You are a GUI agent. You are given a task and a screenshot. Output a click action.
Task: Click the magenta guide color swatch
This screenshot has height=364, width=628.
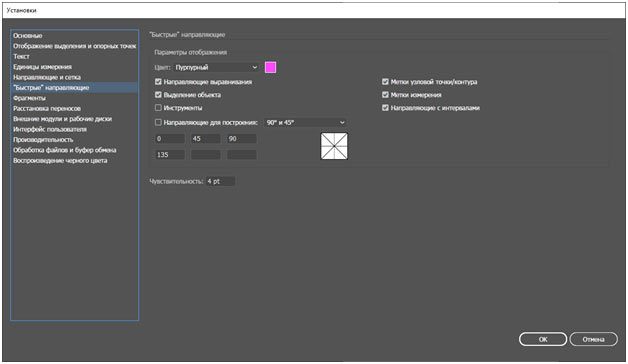(270, 67)
